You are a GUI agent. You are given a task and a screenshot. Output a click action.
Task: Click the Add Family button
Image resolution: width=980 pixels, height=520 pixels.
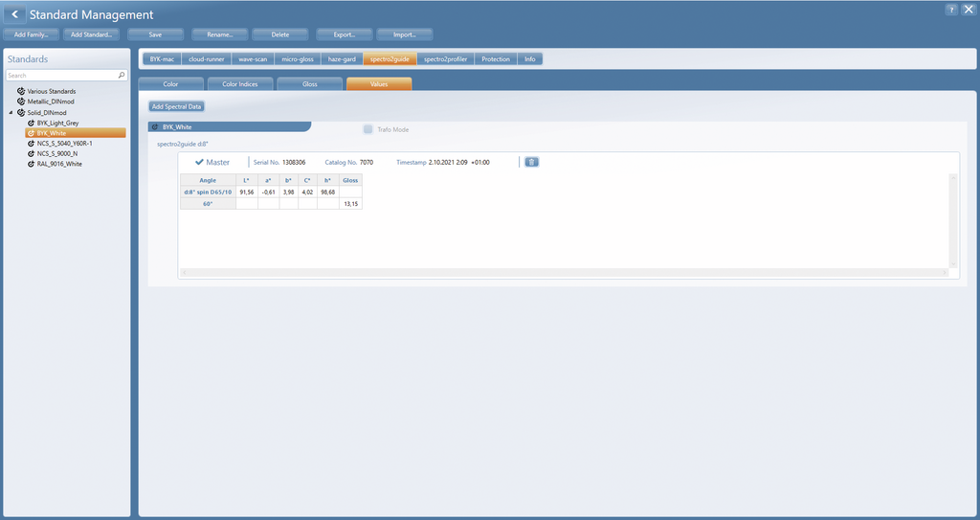coord(31,34)
